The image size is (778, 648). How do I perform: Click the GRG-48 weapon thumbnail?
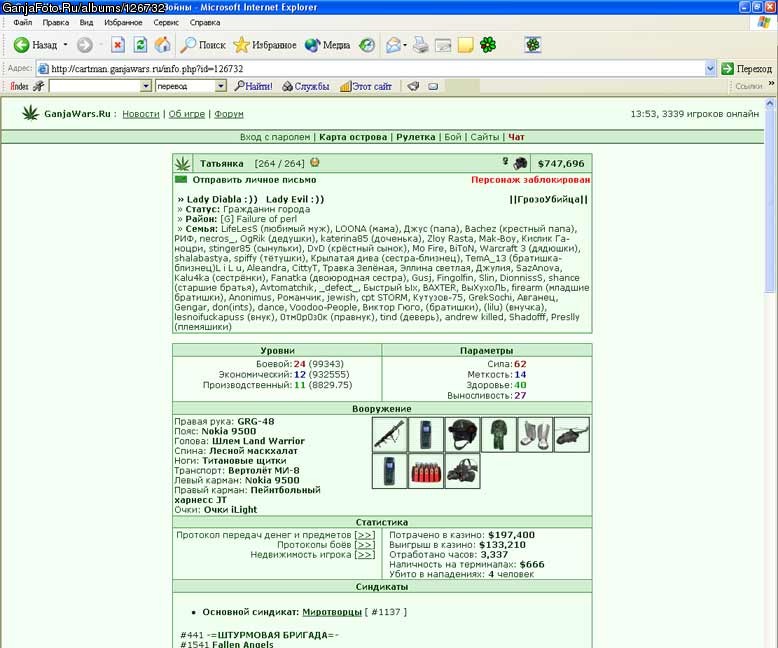389,435
